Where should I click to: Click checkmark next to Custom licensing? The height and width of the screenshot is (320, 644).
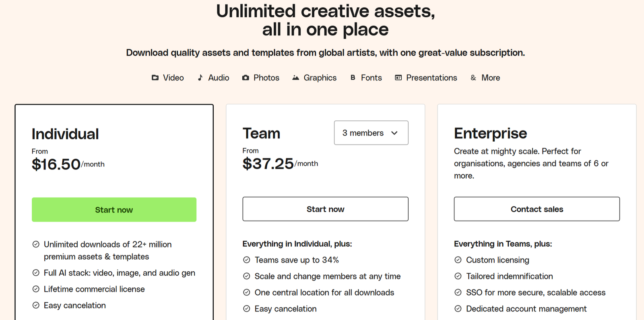pos(458,260)
